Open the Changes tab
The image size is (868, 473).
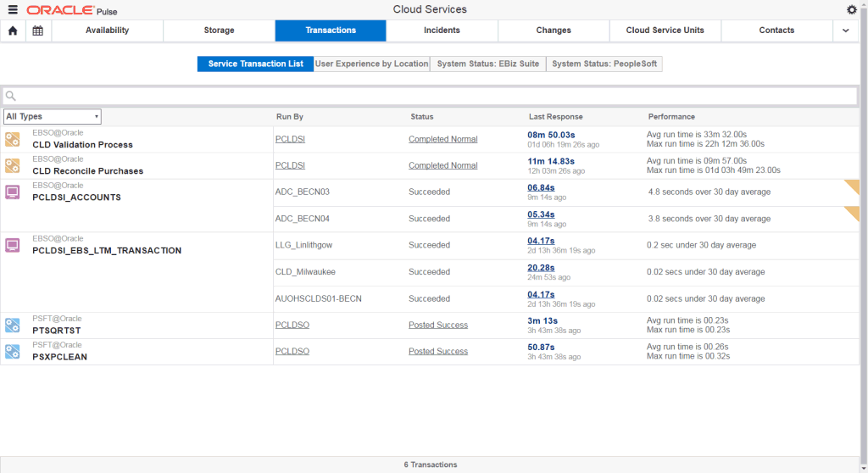(x=554, y=31)
